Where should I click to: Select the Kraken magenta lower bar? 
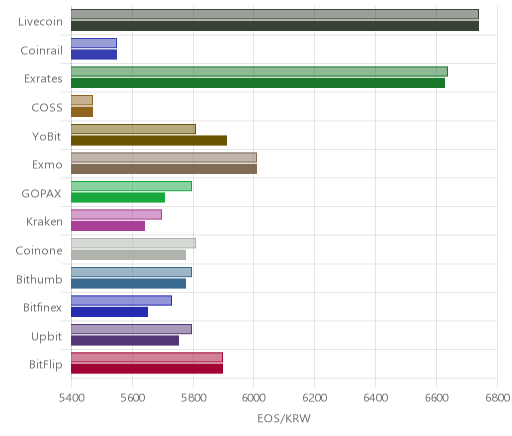click(x=108, y=226)
